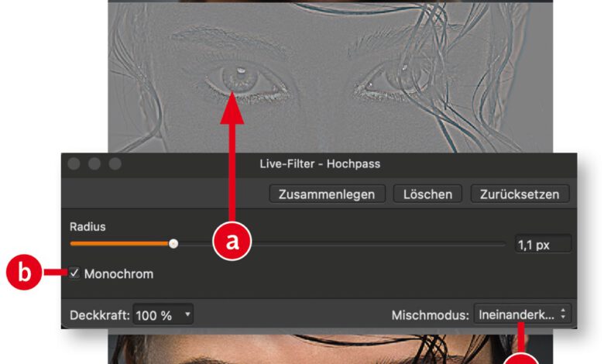The image size is (604, 364).
Task: Click the Zusammenlegen button
Action: click(x=327, y=194)
